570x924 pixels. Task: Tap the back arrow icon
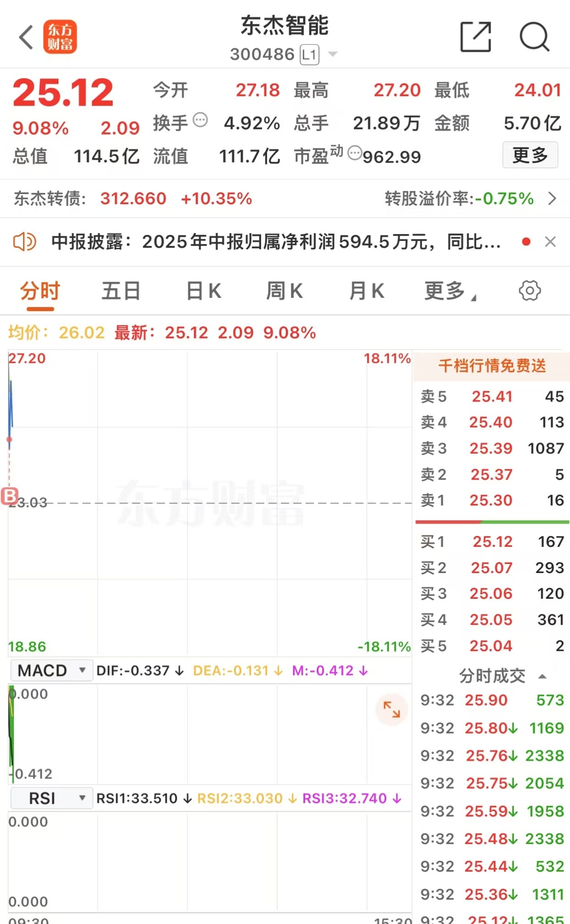[x=26, y=37]
